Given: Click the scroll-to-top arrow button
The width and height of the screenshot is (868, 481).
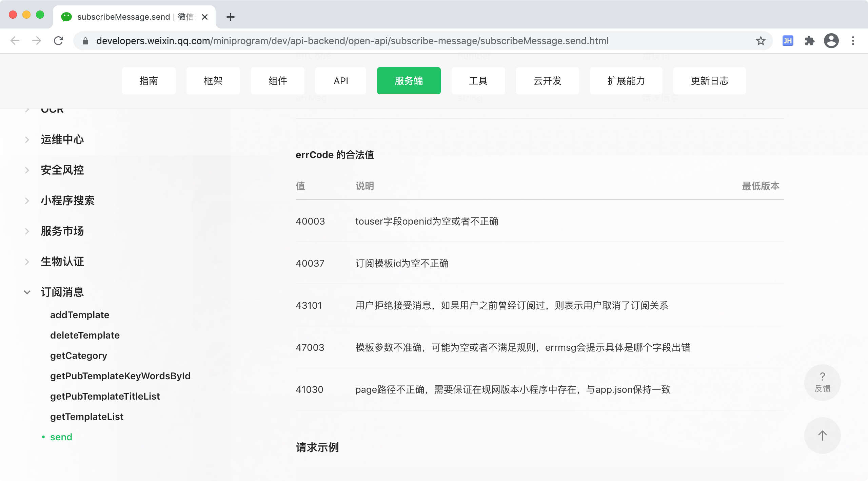Looking at the screenshot, I should [x=822, y=435].
